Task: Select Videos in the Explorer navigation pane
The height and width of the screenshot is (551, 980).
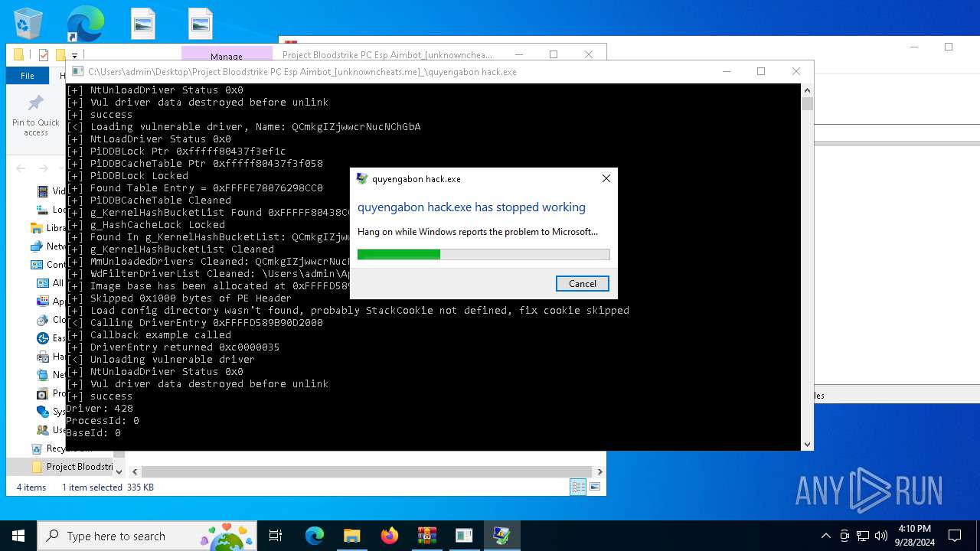Action: (x=53, y=191)
